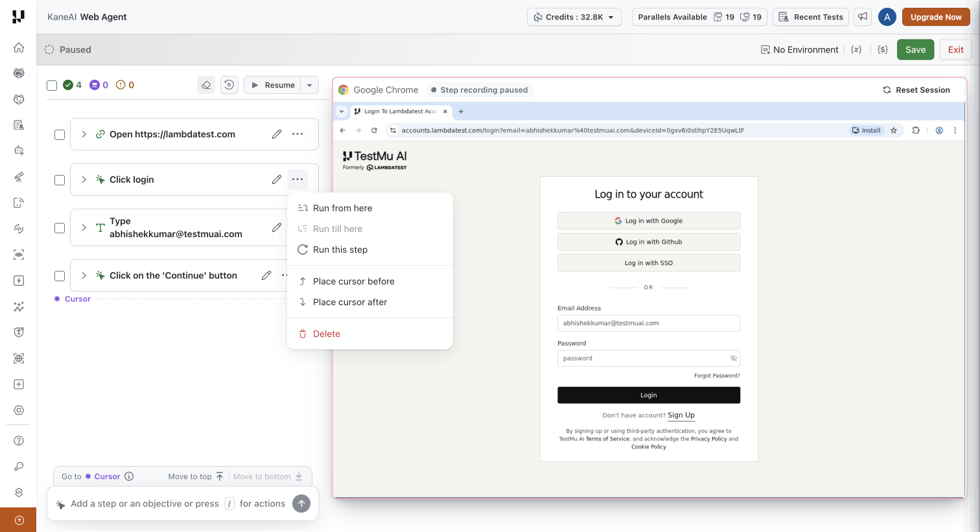980x532 pixels.
Task: Select 'Run from here' menu item
Action: (370, 208)
